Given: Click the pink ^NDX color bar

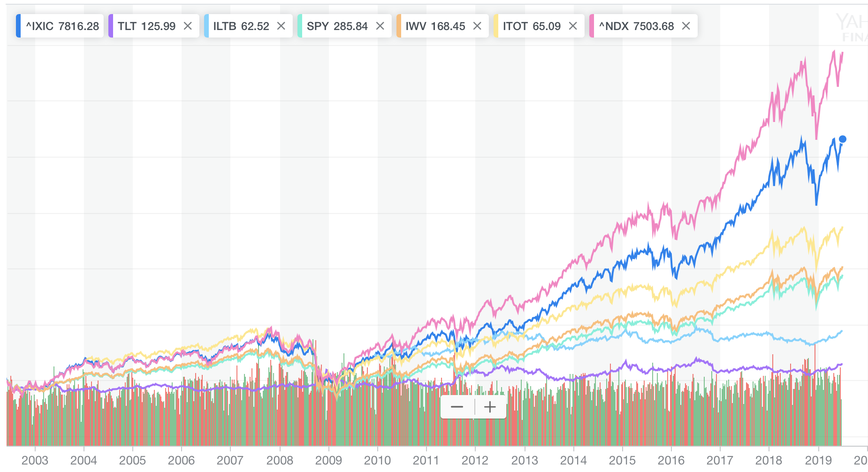Looking at the screenshot, I should [592, 26].
